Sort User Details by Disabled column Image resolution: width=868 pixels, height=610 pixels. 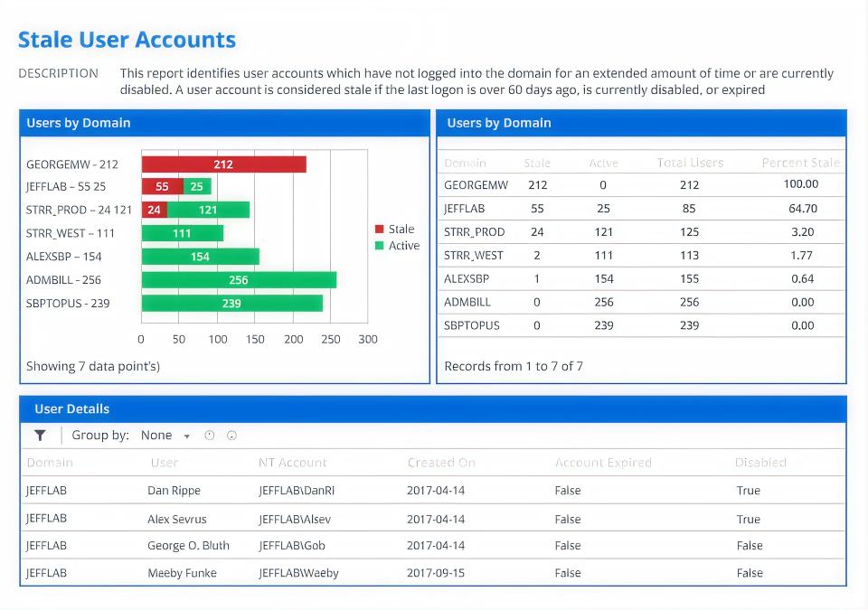pos(760,463)
